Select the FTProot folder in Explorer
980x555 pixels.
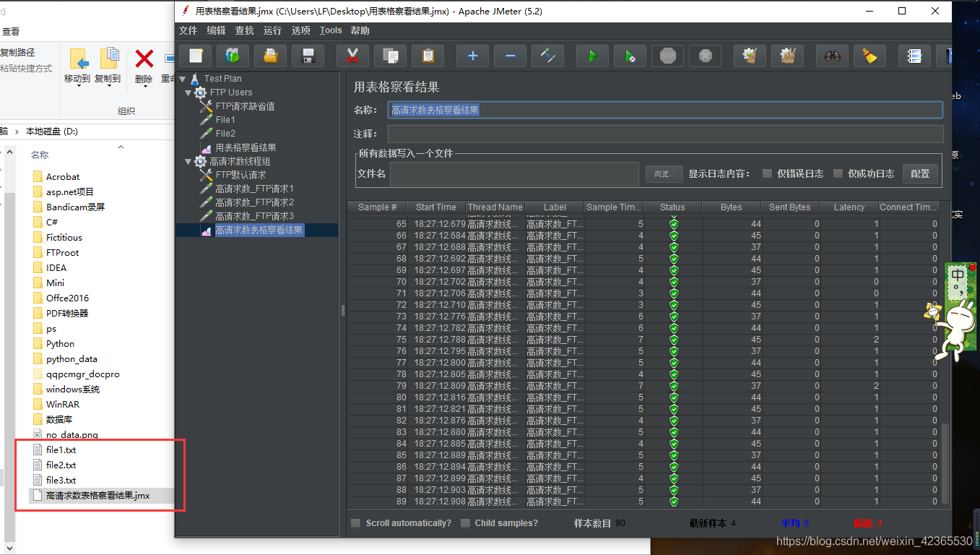point(62,253)
